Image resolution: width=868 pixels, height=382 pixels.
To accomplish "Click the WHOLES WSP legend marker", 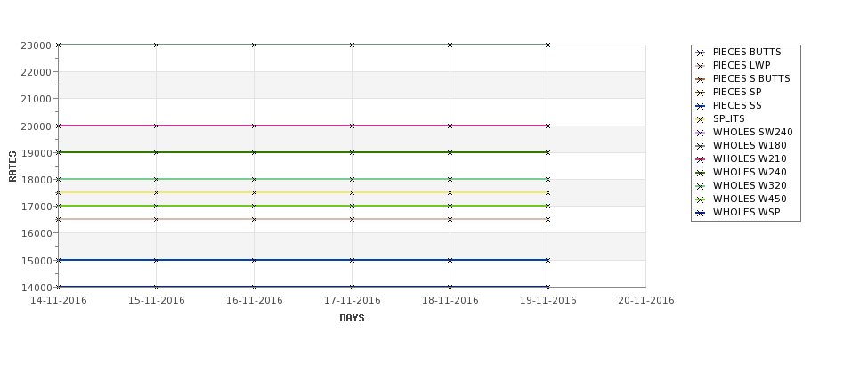I will coord(701,213).
